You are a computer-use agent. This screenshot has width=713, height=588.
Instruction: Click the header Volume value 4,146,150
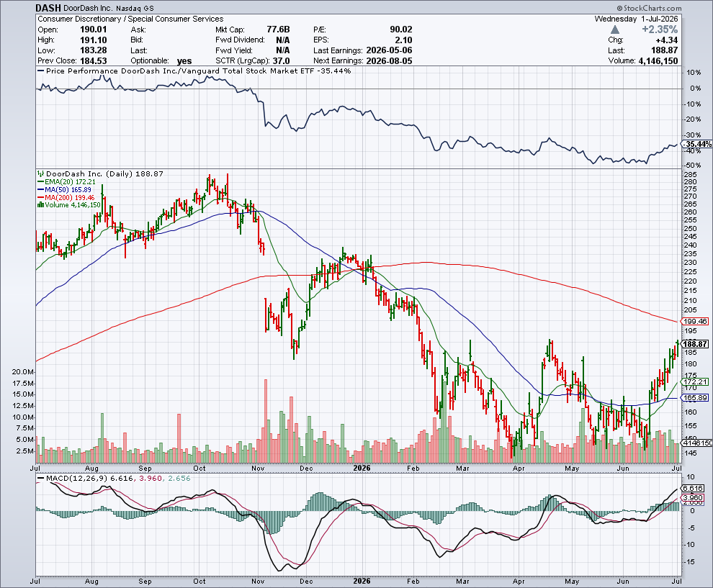[658, 61]
